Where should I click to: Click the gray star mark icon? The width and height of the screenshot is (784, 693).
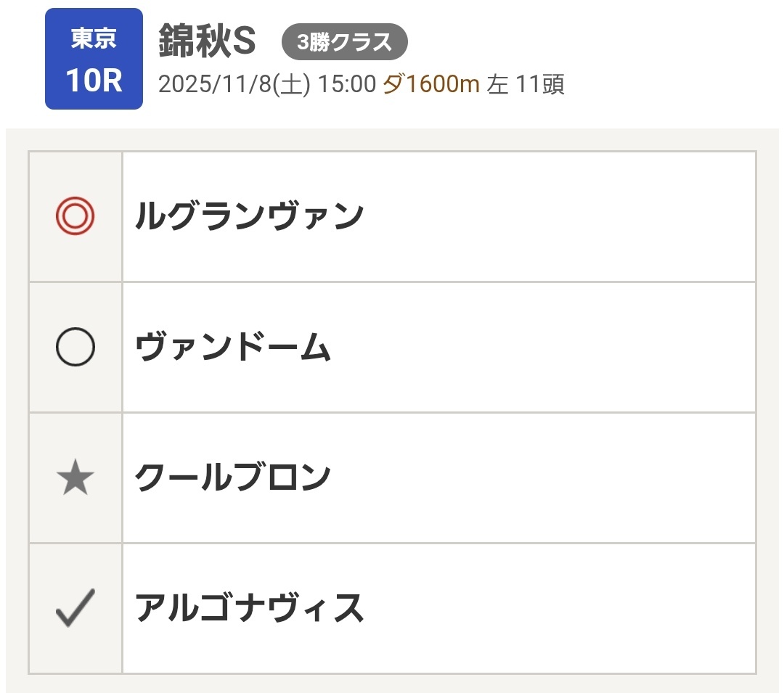75,478
